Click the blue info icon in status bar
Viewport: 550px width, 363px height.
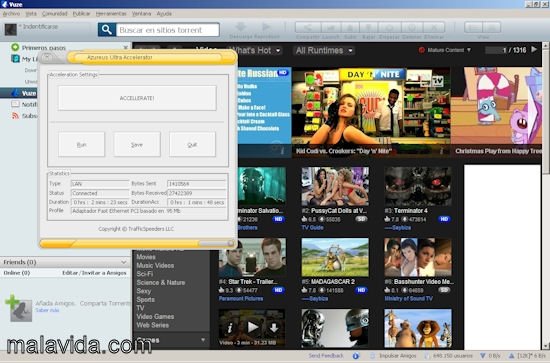[356, 356]
